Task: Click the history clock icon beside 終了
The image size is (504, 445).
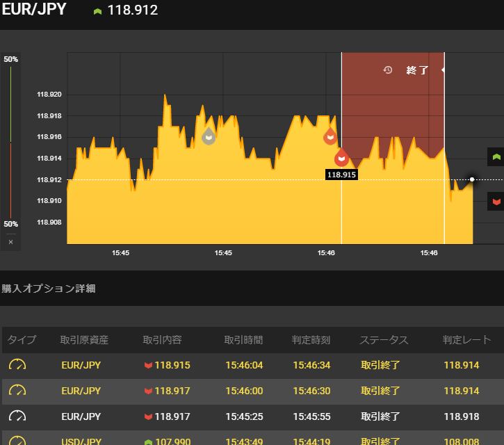Action: (x=388, y=70)
